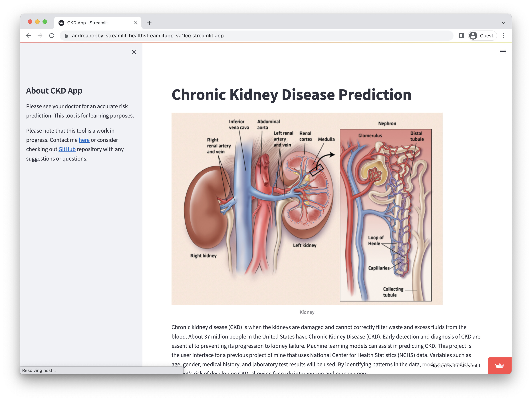Select the CKD App Streamlit tab
This screenshot has width=532, height=401.
pos(88,23)
